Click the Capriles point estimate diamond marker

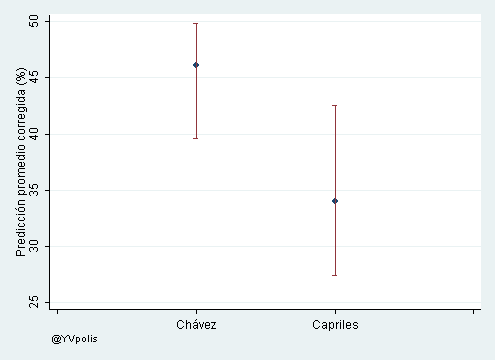(335, 201)
